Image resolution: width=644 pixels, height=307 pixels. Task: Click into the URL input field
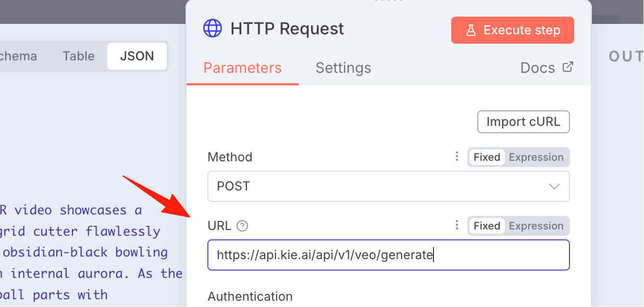coord(389,255)
